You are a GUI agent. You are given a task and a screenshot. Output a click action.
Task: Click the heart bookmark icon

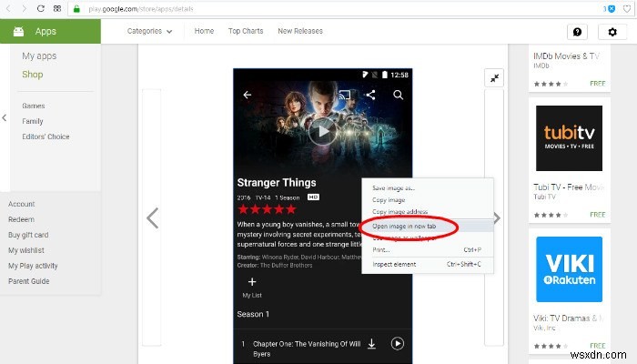pos(627,8)
